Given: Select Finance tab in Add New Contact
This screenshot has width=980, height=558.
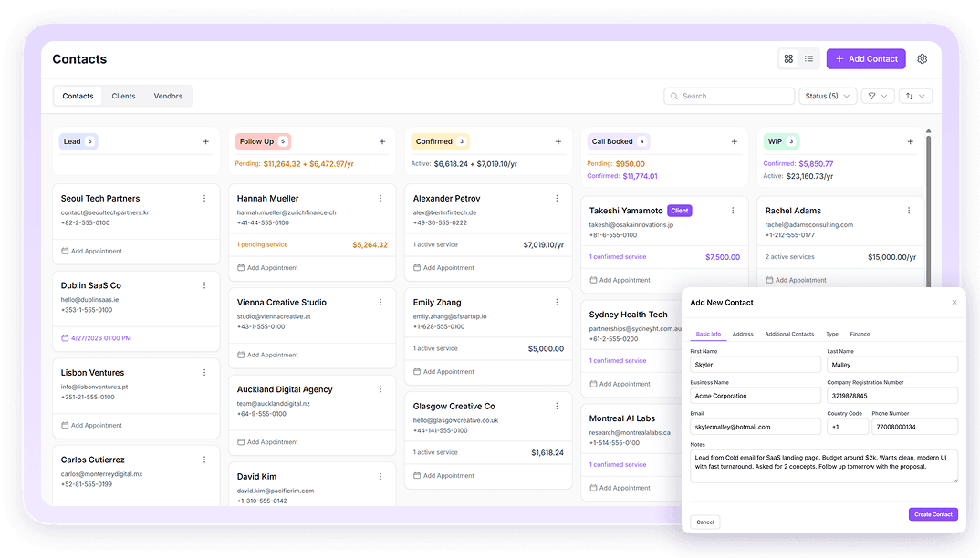Looking at the screenshot, I should click(860, 334).
